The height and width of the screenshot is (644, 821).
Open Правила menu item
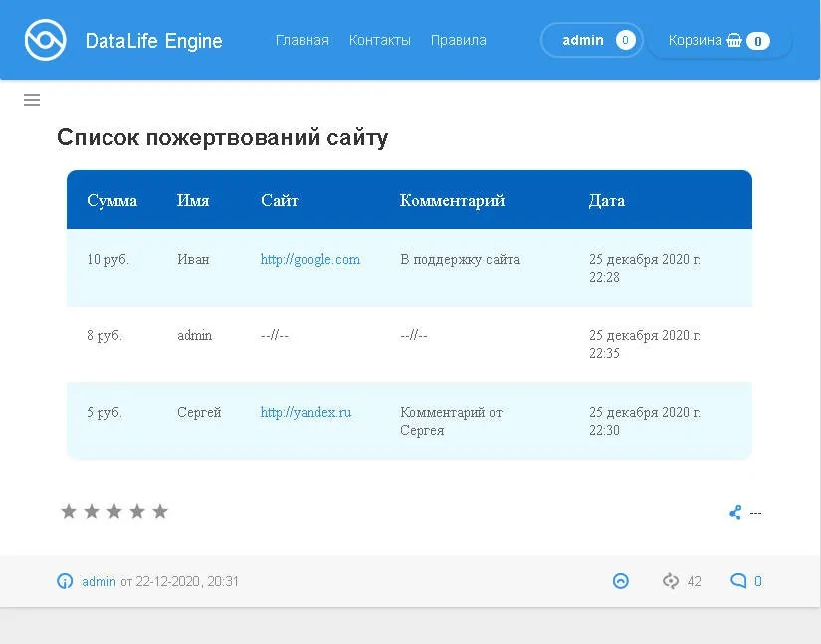(x=459, y=41)
